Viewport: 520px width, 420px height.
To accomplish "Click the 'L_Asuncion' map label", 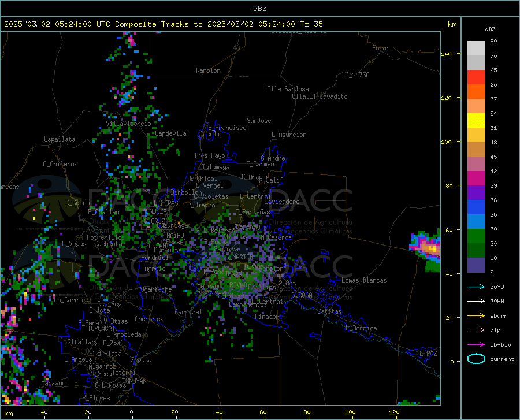I will tap(289, 135).
